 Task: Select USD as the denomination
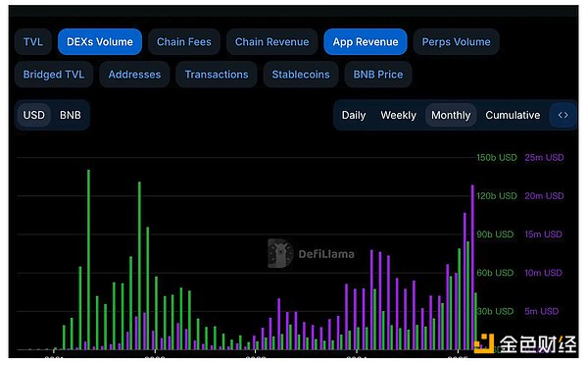(x=33, y=115)
